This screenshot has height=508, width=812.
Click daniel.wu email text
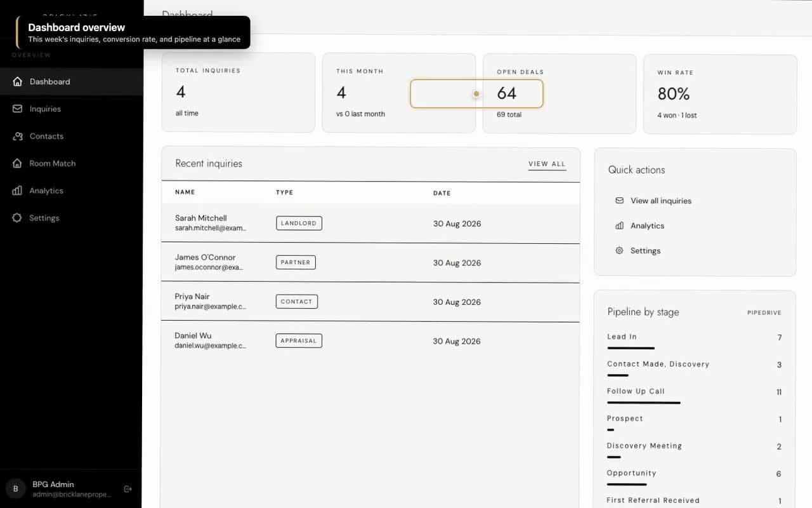[211, 346]
